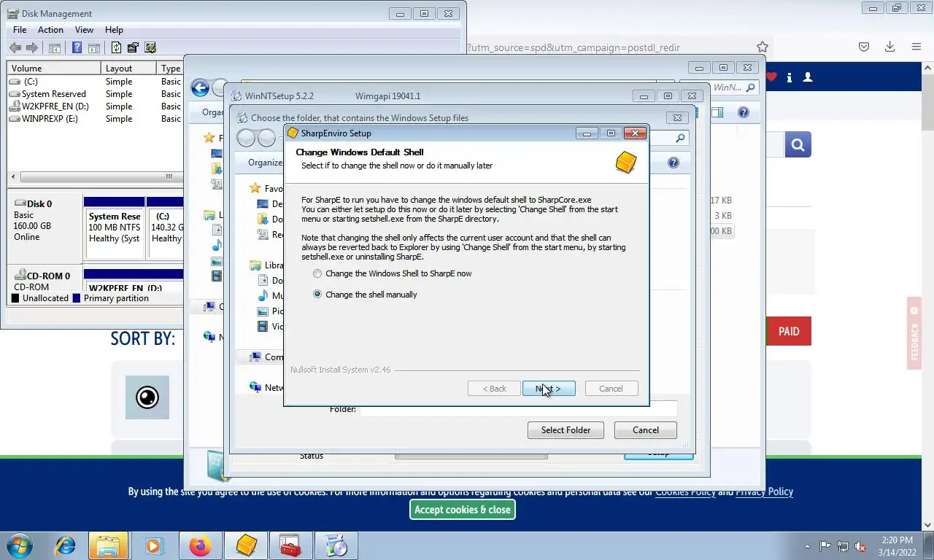The height and width of the screenshot is (560, 934).
Task: Click the FEEDBACK side tab on the webpage
Action: [915, 333]
